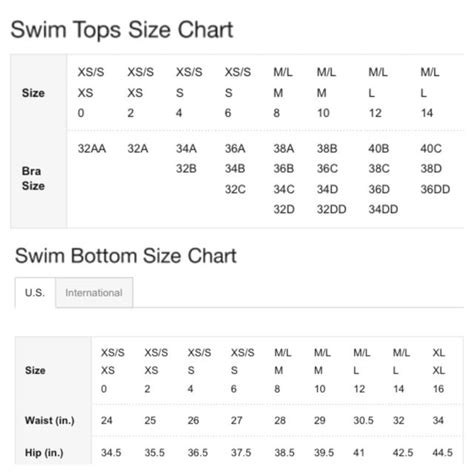This screenshot has height=474, width=474.
Task: Click the Bra Size row header
Action: (33, 178)
